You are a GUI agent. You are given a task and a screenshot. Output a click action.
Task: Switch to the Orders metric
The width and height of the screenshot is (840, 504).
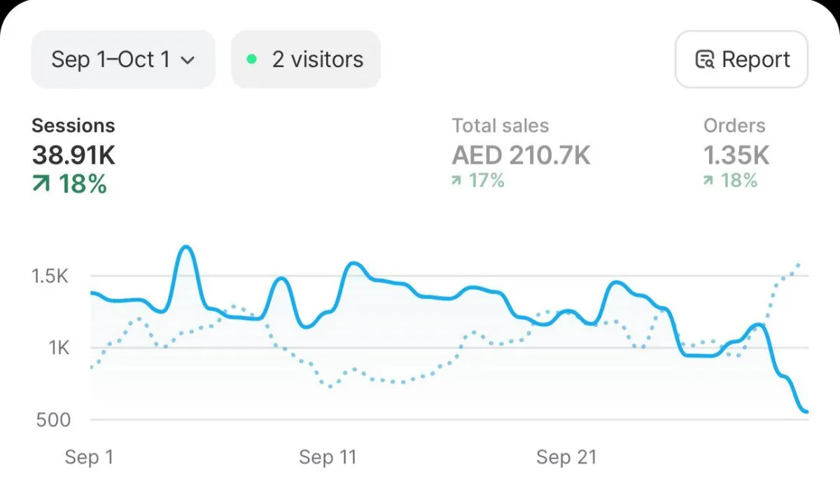tap(734, 126)
